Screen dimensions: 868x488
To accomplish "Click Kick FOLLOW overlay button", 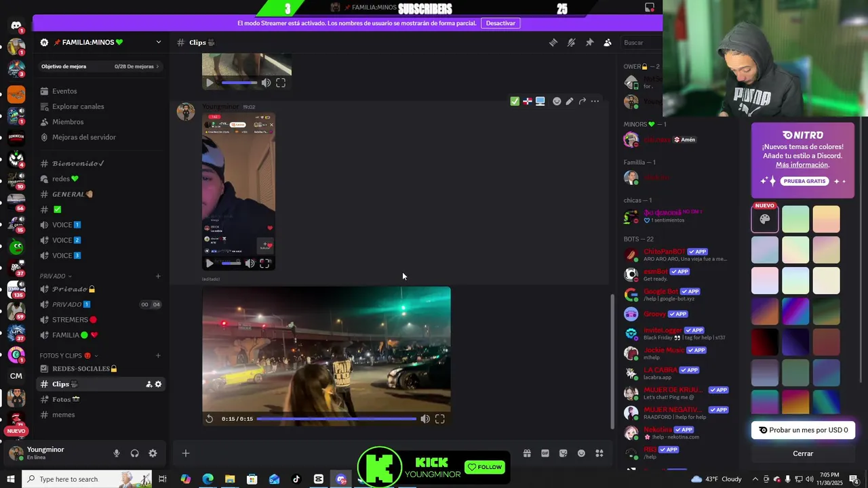I will click(484, 467).
